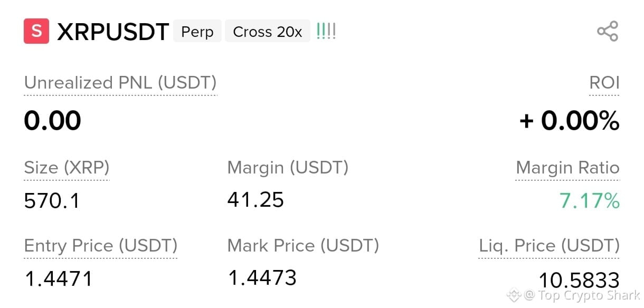Click the + 0.00% ROI value
The image size is (644, 308).
(x=569, y=121)
